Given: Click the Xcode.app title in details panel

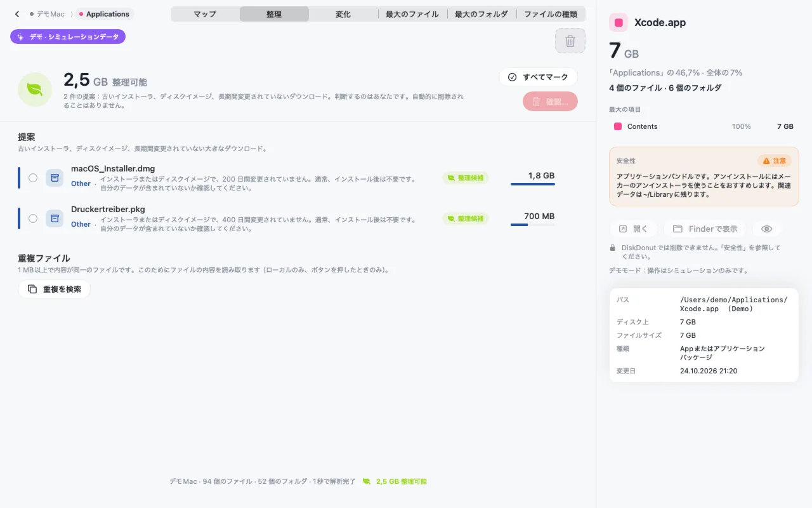Looking at the screenshot, I should coord(660,22).
